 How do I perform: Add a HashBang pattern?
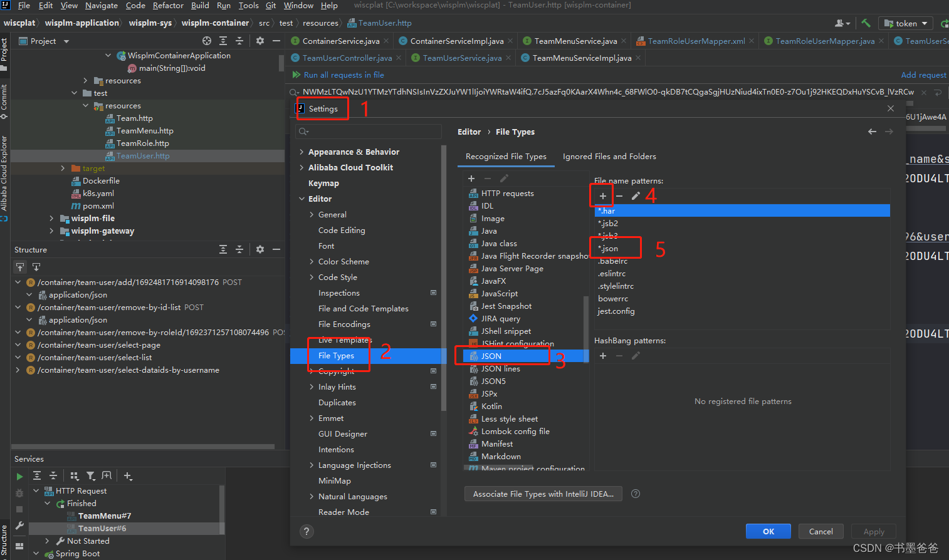pyautogui.click(x=603, y=356)
